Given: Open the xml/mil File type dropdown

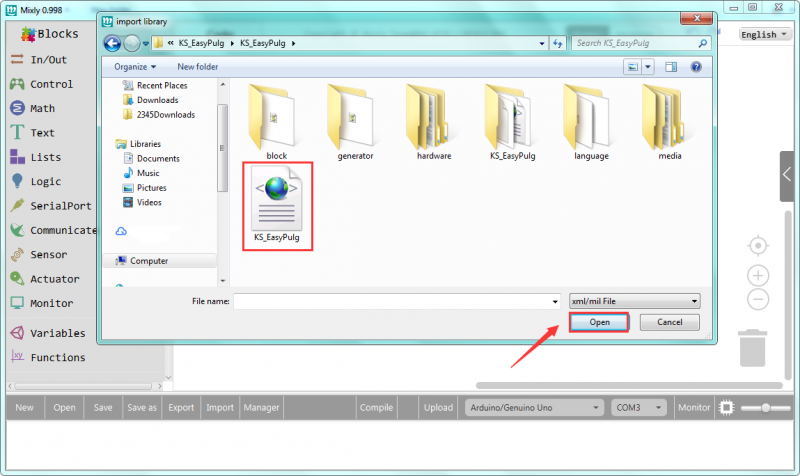Looking at the screenshot, I should (635, 302).
